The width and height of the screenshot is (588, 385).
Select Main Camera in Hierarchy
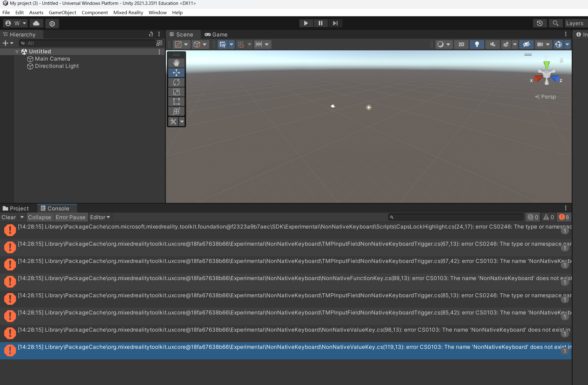pos(52,59)
